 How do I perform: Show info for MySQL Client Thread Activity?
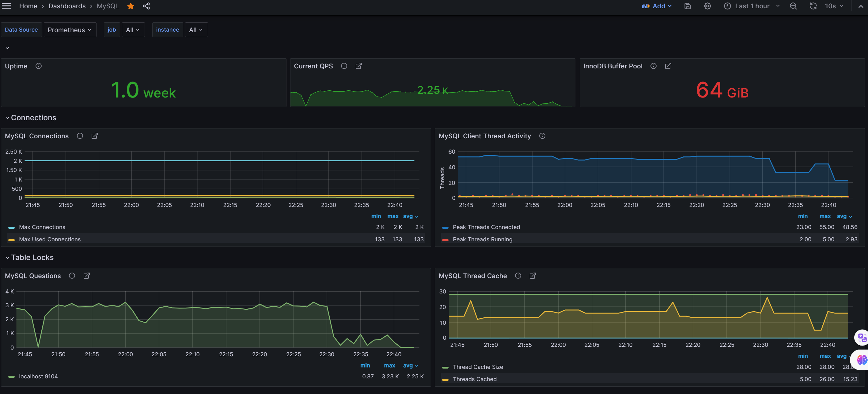542,136
